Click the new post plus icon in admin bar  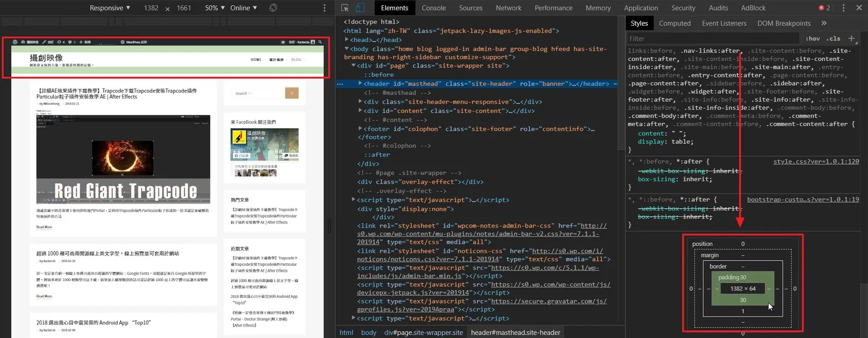(81, 42)
